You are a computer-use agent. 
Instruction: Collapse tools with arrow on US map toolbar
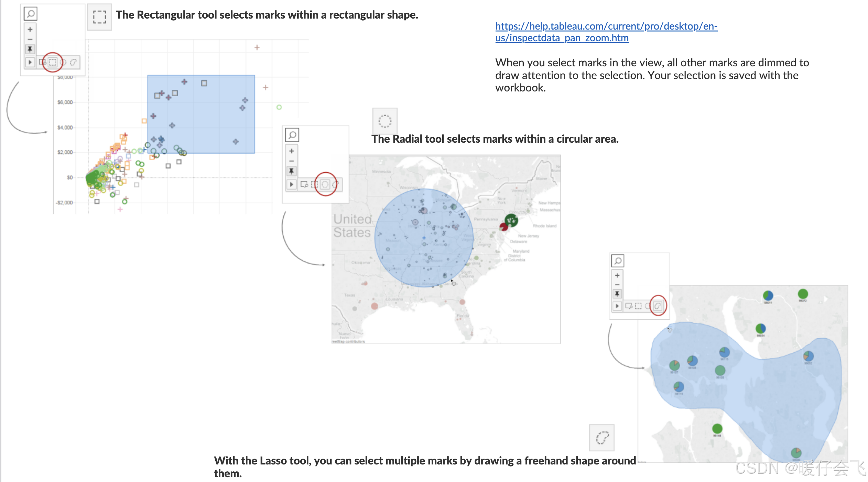tap(292, 185)
